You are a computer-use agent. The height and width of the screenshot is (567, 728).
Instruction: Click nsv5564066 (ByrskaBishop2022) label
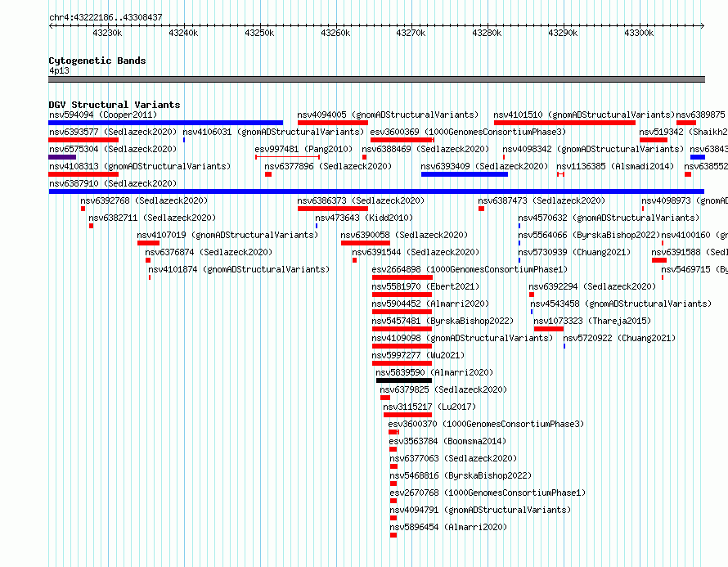[x=589, y=235]
